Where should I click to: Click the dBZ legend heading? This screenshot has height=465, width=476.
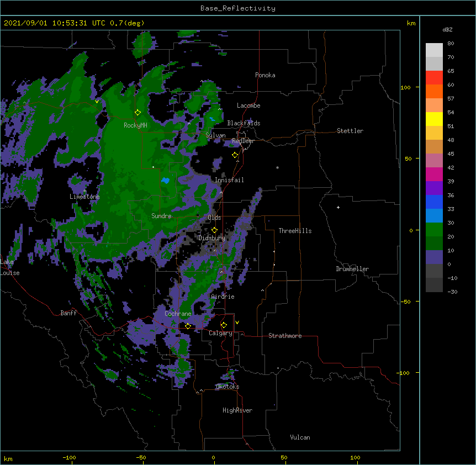click(x=447, y=29)
